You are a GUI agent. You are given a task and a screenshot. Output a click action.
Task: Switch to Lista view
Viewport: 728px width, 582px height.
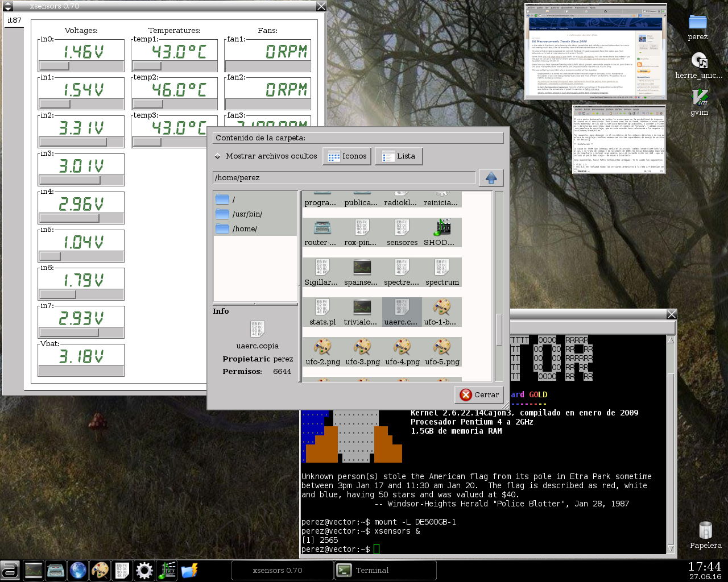click(x=398, y=156)
